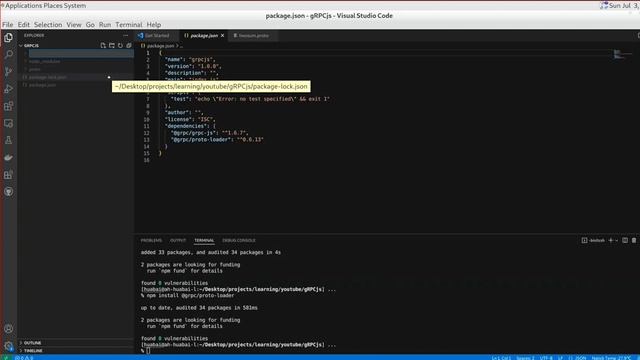Open the System menu in top panel

coord(75,5)
